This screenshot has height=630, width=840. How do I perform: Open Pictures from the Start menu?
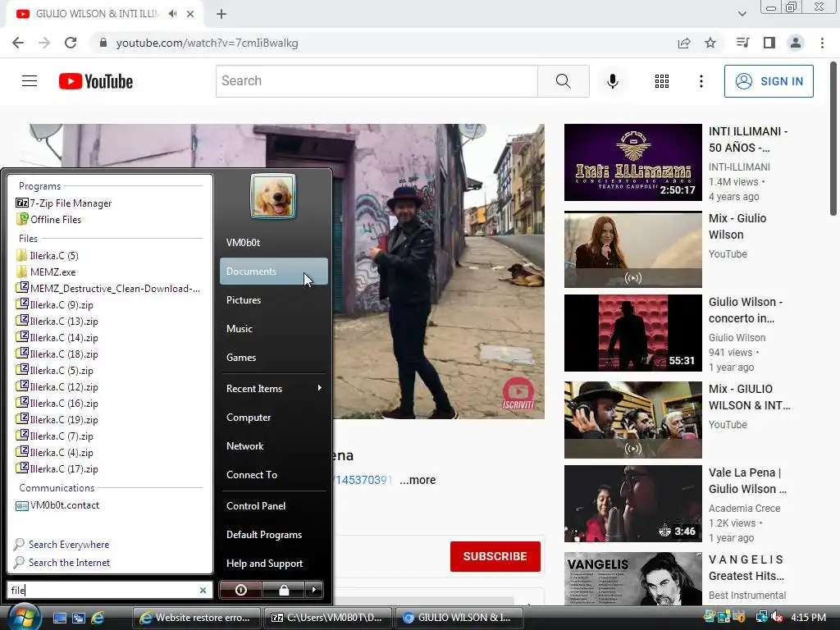pyautogui.click(x=274, y=300)
